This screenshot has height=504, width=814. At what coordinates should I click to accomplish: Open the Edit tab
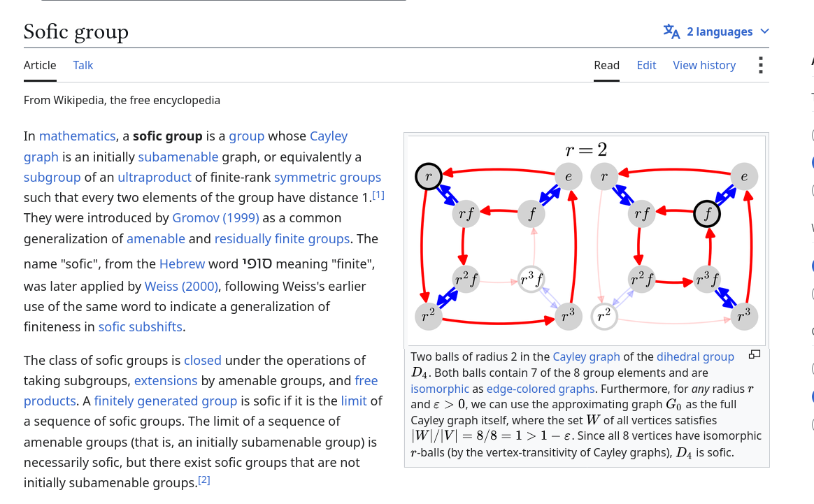646,66
